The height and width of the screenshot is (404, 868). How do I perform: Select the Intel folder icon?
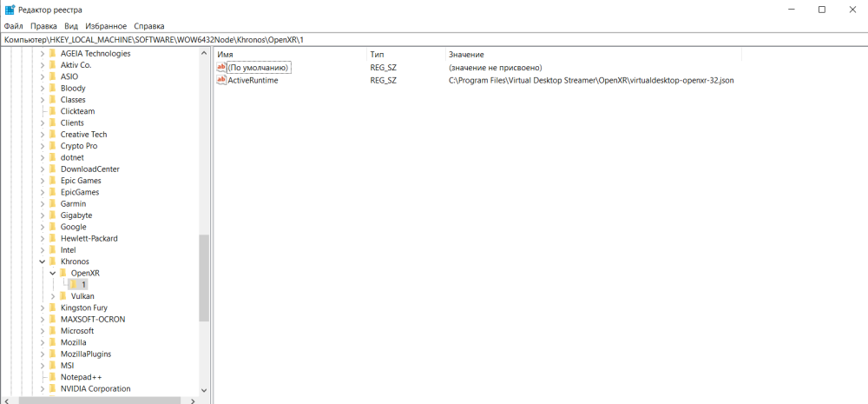click(x=53, y=250)
